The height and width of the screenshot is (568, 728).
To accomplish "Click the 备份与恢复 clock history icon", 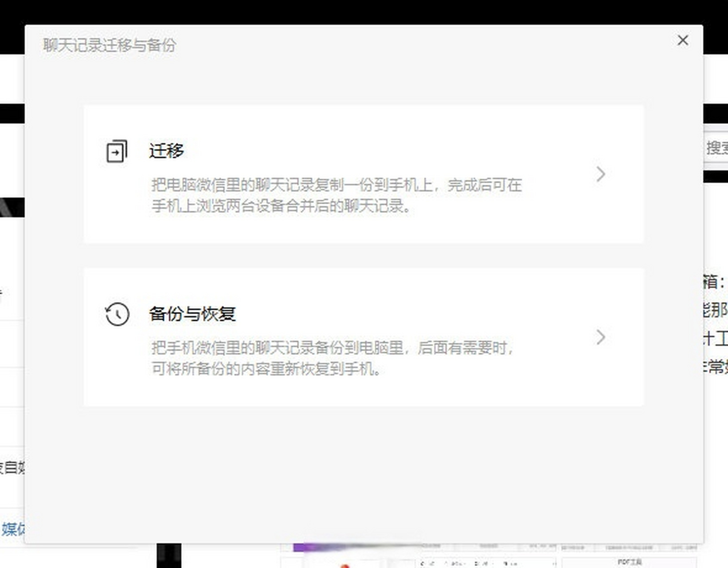I will pyautogui.click(x=117, y=314).
